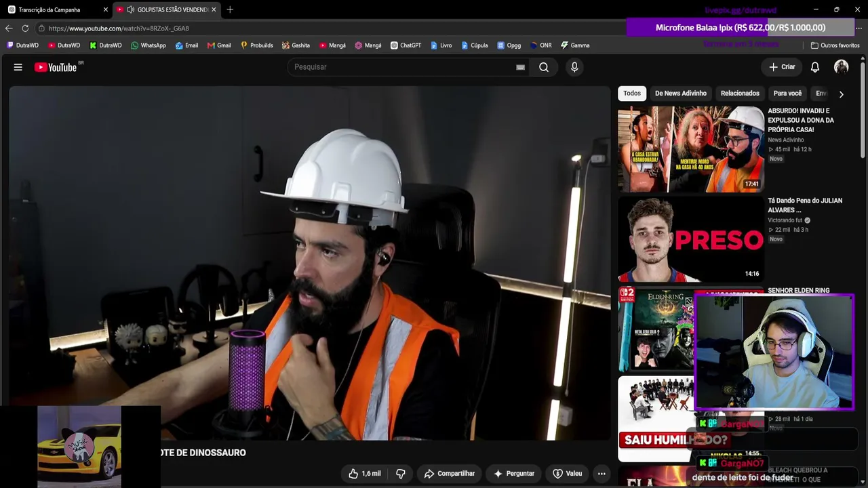This screenshot has height=488, width=868.
Task: Close the GOLPISTAS ESTÃO VENDENDO tab
Action: 214,9
